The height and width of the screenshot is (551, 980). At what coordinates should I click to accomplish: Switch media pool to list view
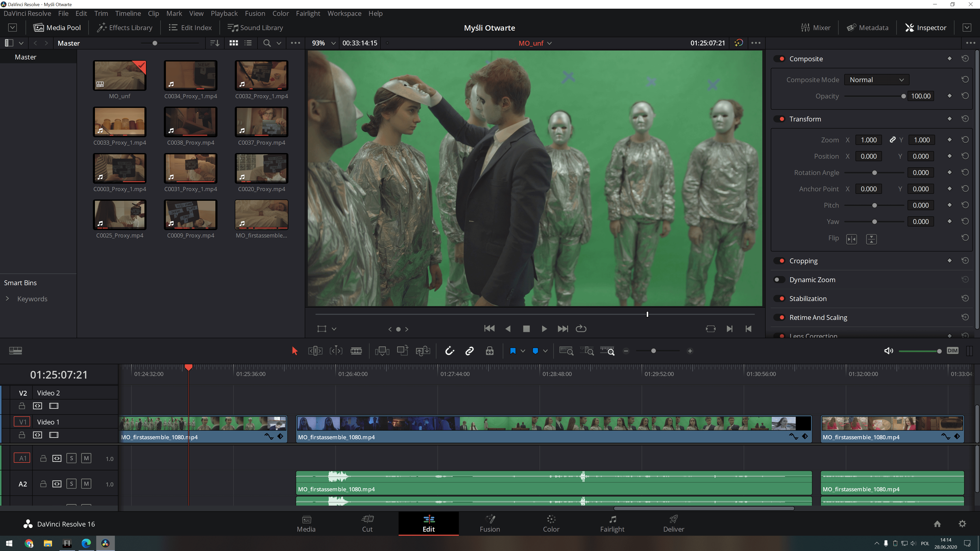[248, 43]
